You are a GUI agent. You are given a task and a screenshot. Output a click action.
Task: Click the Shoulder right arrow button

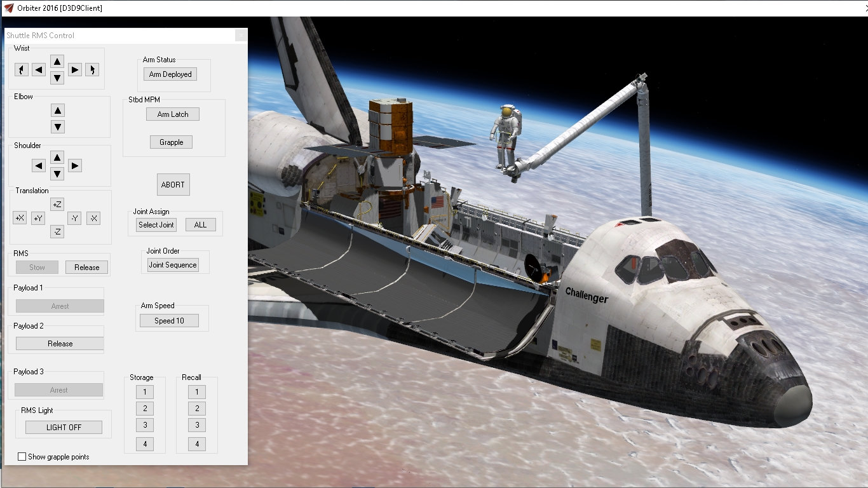pyautogui.click(x=75, y=166)
